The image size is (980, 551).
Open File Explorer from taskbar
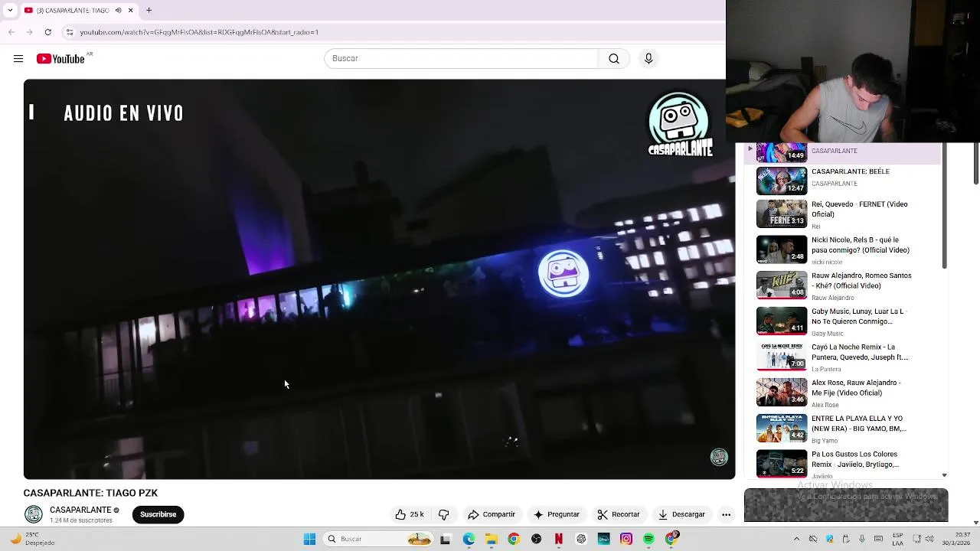tap(492, 540)
